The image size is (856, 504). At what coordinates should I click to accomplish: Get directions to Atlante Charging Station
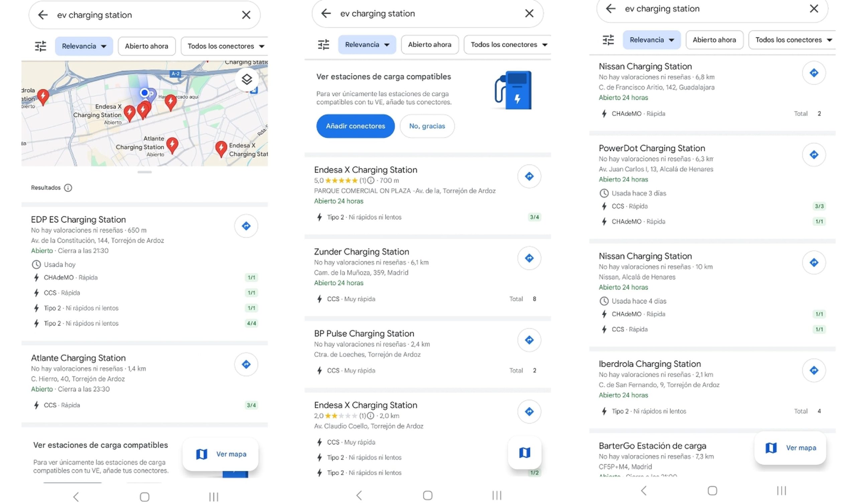click(x=246, y=364)
